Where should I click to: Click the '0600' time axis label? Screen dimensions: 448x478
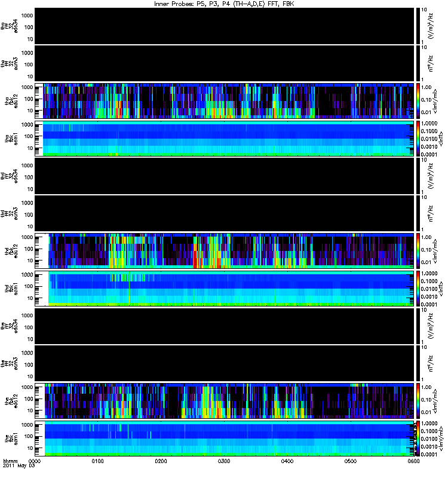(413, 461)
